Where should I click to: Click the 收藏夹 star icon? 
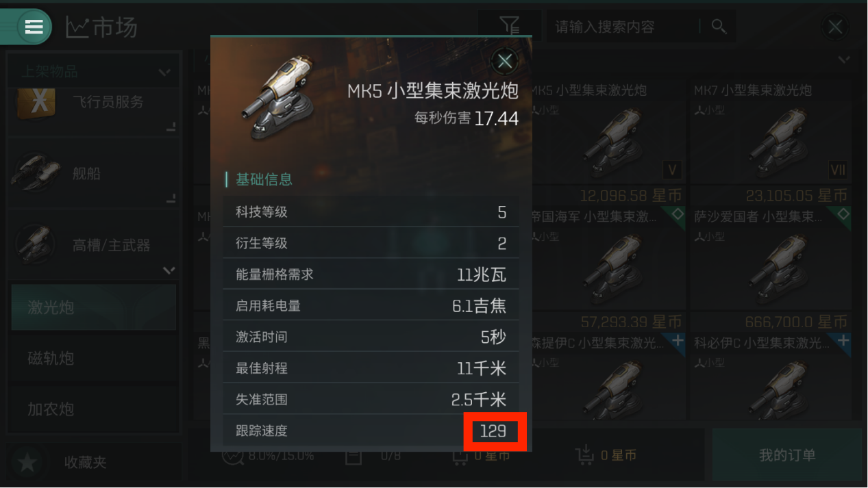pyautogui.click(x=27, y=463)
